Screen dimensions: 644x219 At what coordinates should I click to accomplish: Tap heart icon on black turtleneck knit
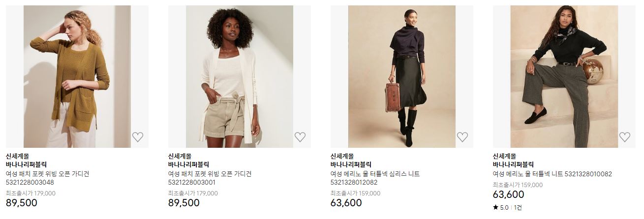pos(625,137)
